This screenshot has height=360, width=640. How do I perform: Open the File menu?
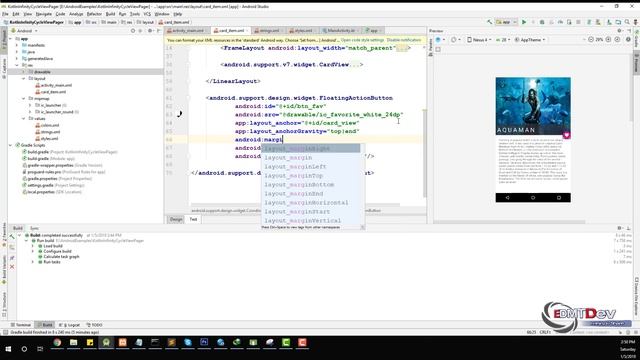[5, 14]
